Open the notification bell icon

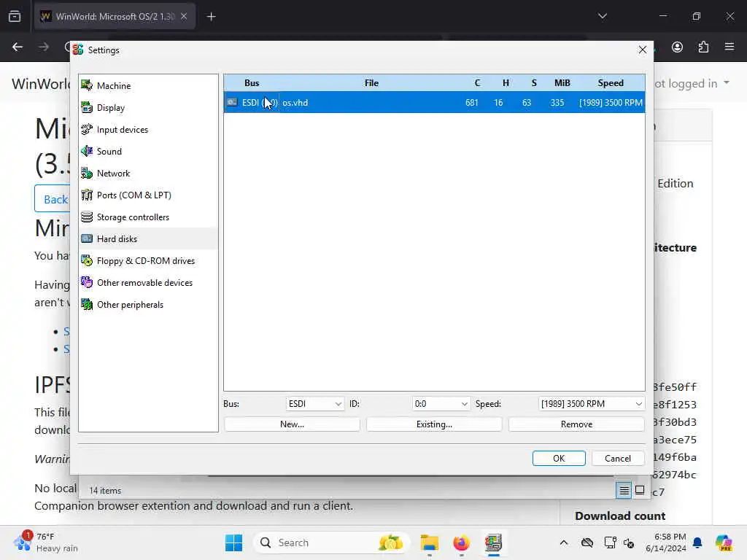pos(697,542)
